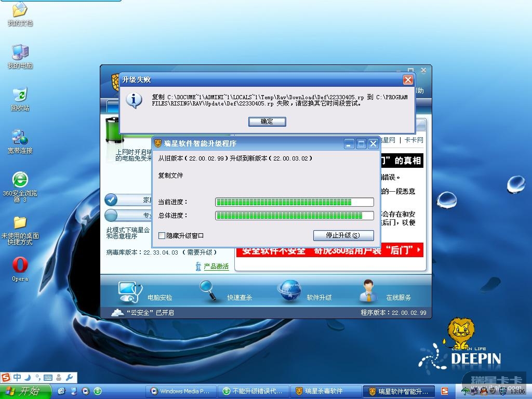Screen dimensions: 532x399
Task: Switch to 瑞星软件智能升... taskbar button
Action: (398, 391)
